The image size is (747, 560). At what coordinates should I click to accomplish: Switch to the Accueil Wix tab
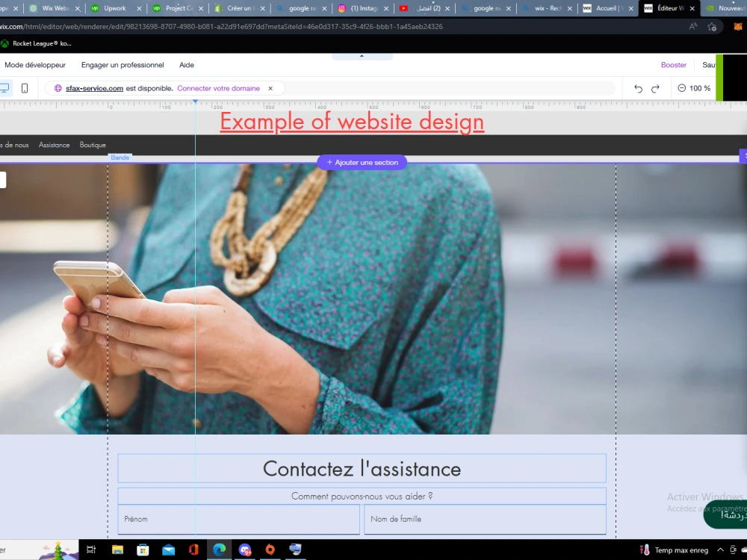click(x=610, y=8)
